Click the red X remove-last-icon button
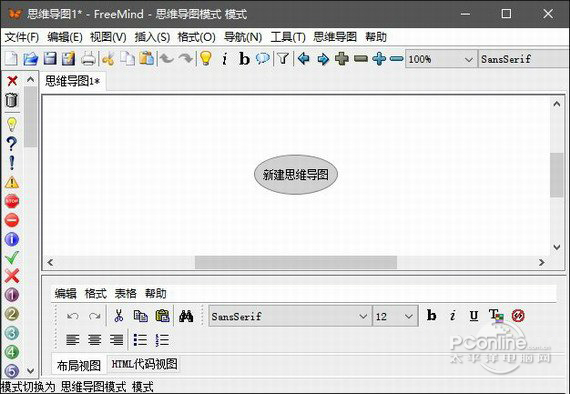Screen dimensions: 570x394 coord(12,81)
